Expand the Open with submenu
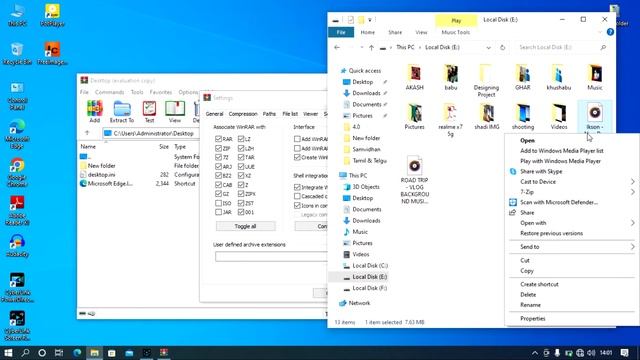The height and width of the screenshot is (360, 640). (633, 223)
